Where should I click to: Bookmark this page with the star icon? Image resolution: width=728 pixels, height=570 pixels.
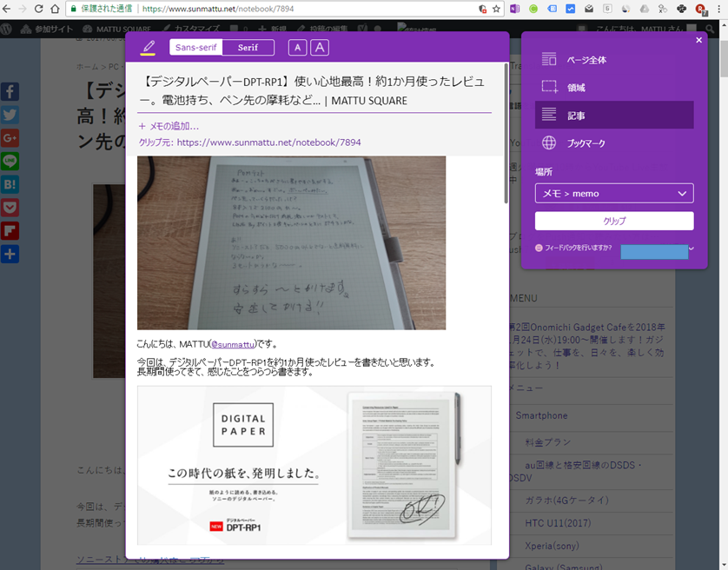click(496, 9)
